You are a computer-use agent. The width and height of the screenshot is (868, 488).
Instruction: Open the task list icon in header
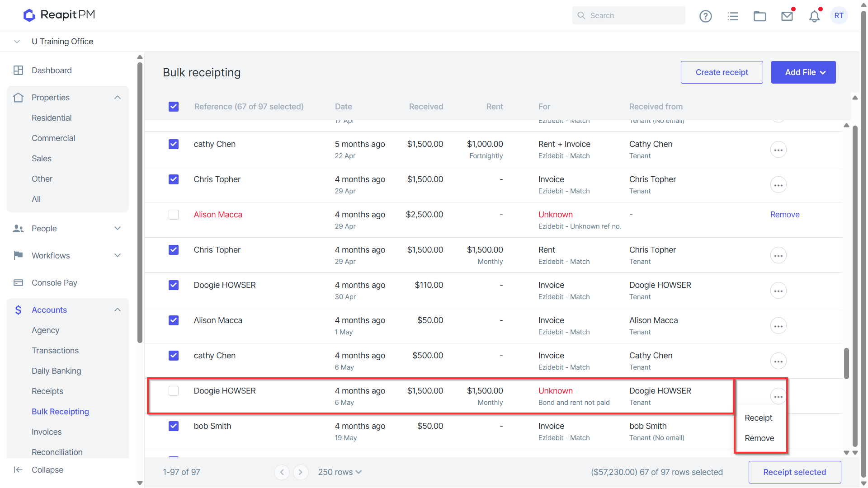pos(733,16)
